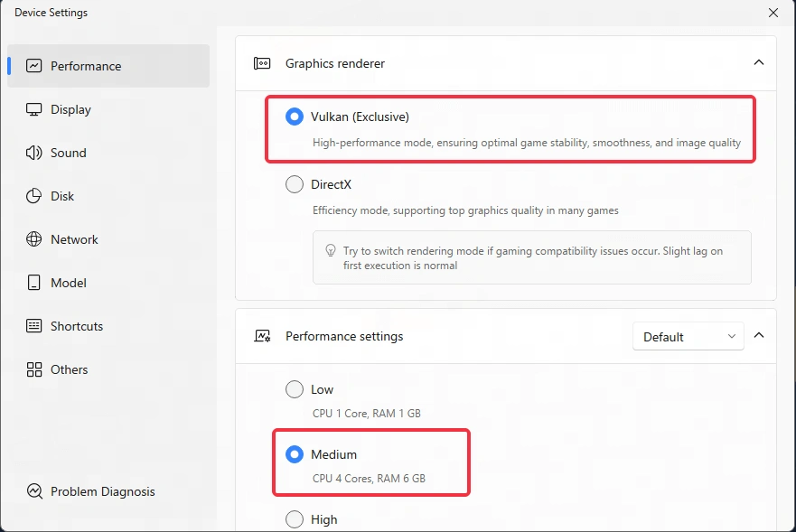The image size is (796, 532).
Task: Choose the Low performance preset
Action: click(294, 388)
